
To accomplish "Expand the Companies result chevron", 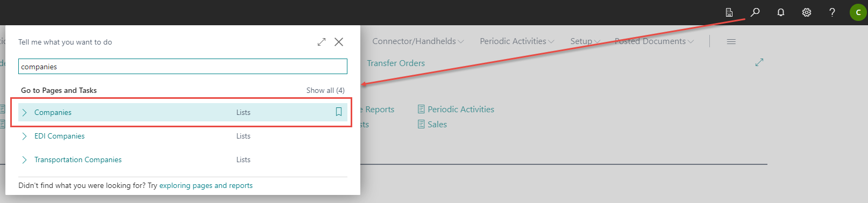I will pyautogui.click(x=24, y=112).
